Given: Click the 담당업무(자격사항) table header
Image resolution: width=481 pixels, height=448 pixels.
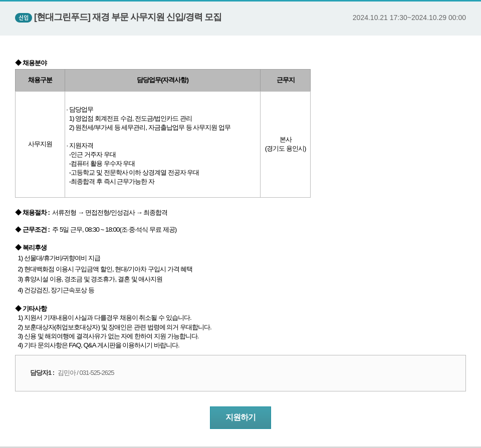Looking at the screenshot, I should (x=162, y=80).
